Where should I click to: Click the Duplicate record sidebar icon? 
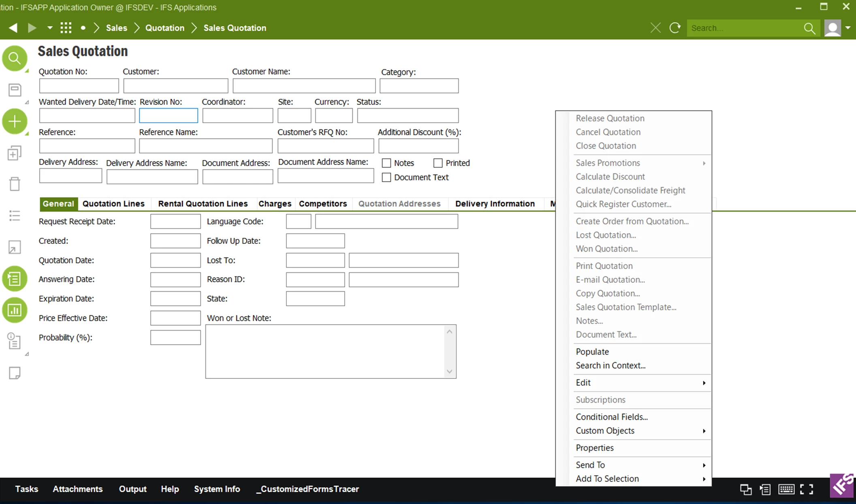[x=14, y=153]
